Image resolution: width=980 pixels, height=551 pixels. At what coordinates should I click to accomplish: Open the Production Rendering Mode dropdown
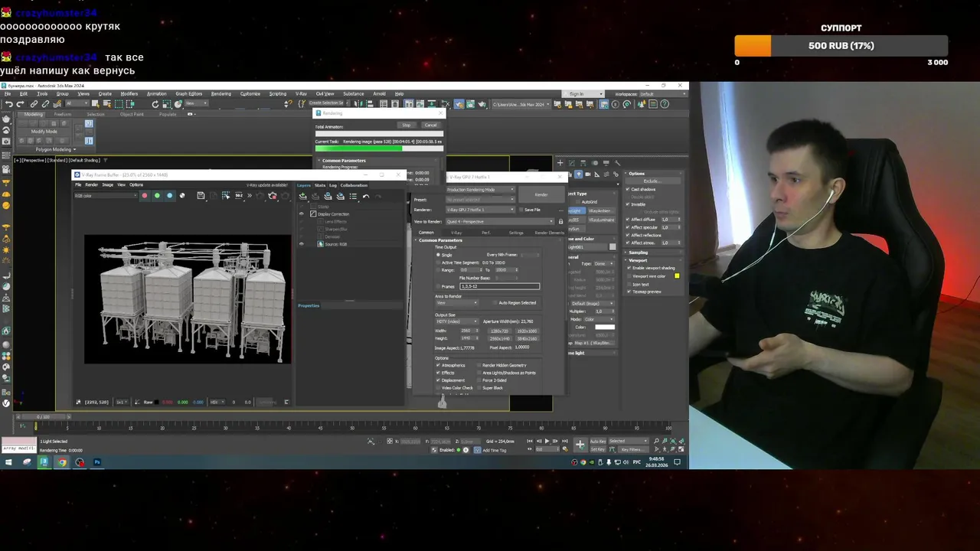click(482, 190)
